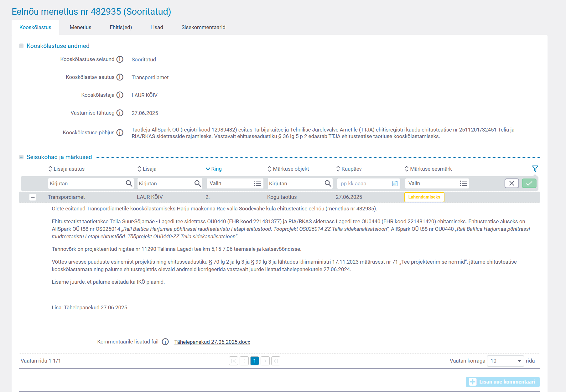
Task: Click '27.06.2025' date in table row
Action: [x=349, y=197]
